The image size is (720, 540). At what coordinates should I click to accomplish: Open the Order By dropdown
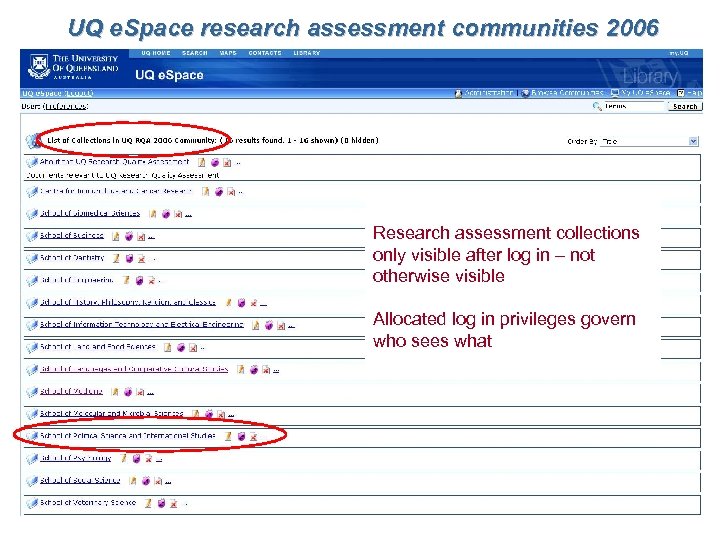point(649,141)
